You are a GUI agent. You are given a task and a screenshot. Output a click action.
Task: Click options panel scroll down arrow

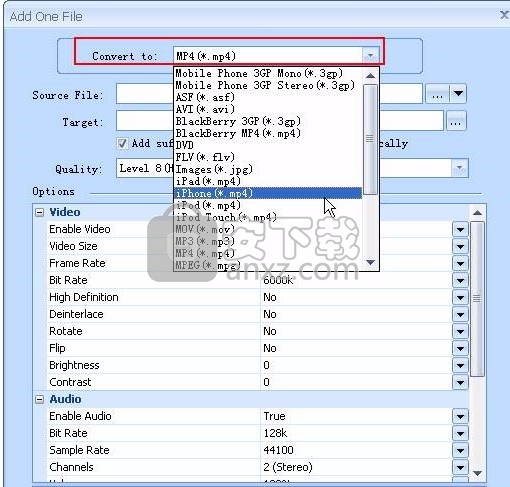point(477,473)
